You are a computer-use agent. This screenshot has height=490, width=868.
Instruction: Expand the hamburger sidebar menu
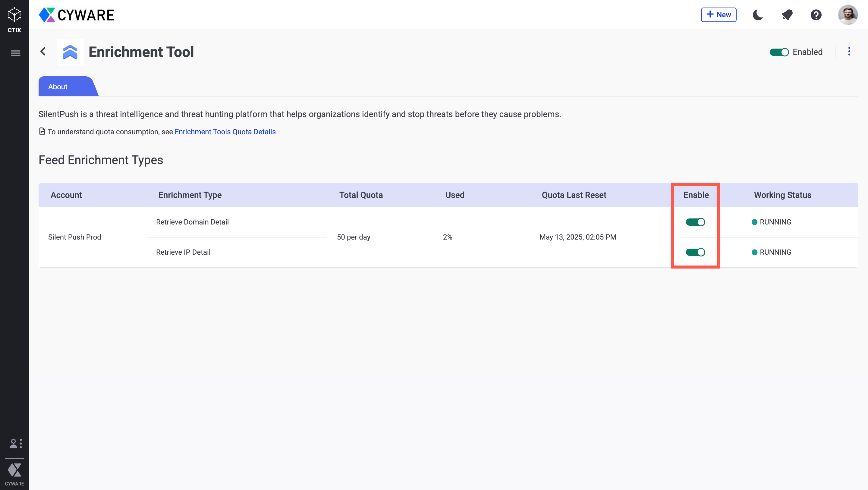[x=15, y=53]
